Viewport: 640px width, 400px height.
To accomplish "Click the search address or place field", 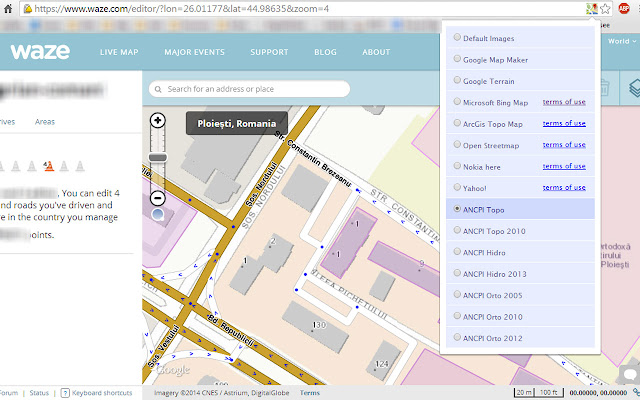I will (249, 89).
